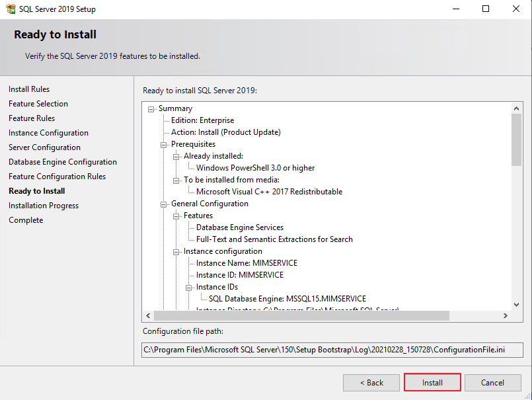
Task: Select the Features label in tree
Action: 198,216
